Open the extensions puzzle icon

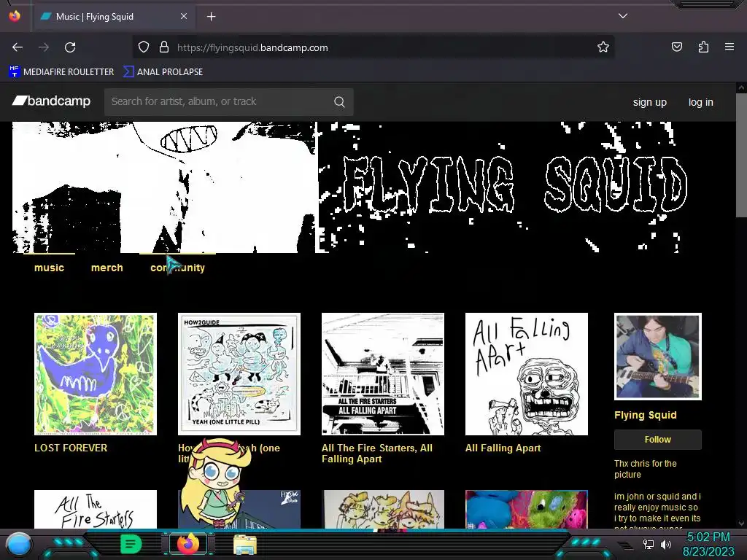click(703, 47)
